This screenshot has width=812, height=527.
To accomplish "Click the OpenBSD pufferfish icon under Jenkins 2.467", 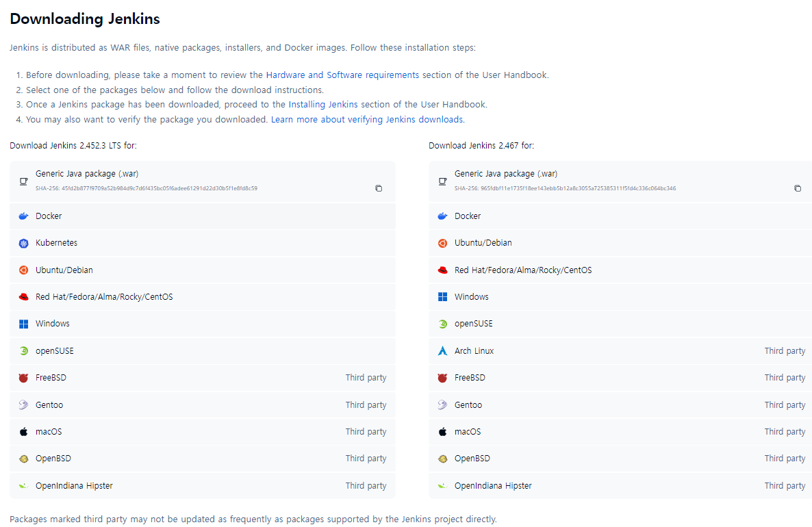I will pos(442,459).
